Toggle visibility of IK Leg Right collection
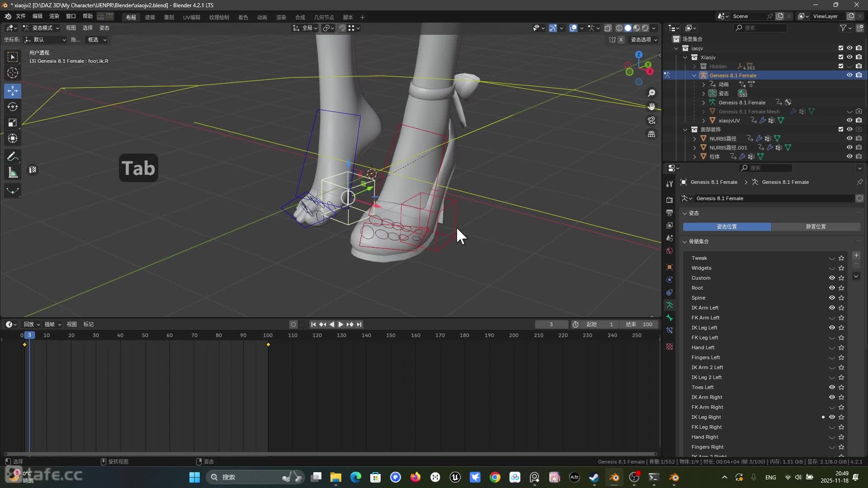 tap(832, 417)
